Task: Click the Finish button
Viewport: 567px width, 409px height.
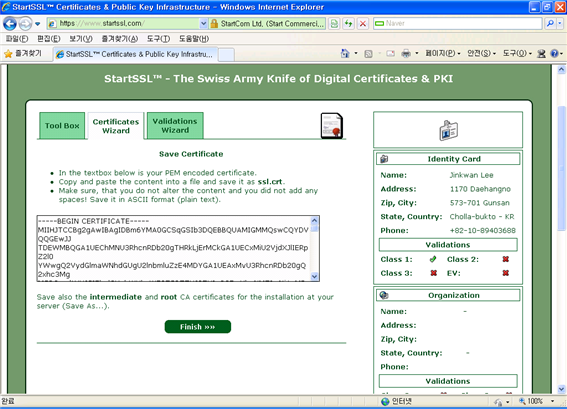Action: [198, 327]
